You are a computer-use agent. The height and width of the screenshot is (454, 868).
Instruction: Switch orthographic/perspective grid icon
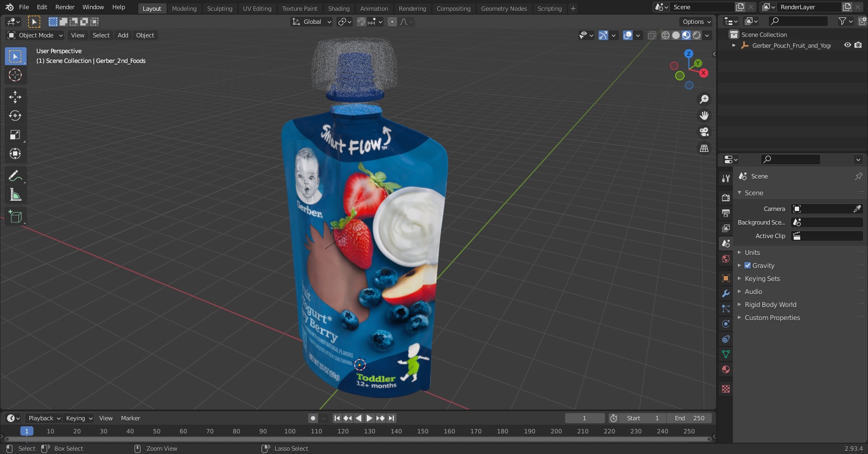(704, 148)
